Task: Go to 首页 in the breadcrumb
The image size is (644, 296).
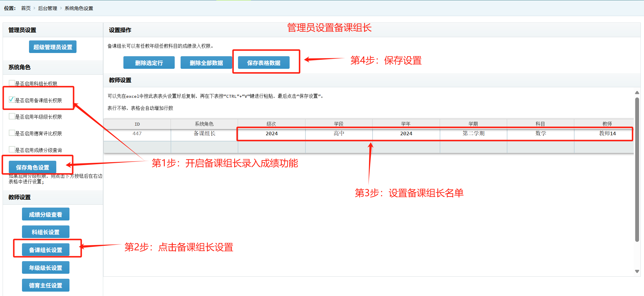Action: 26,8
